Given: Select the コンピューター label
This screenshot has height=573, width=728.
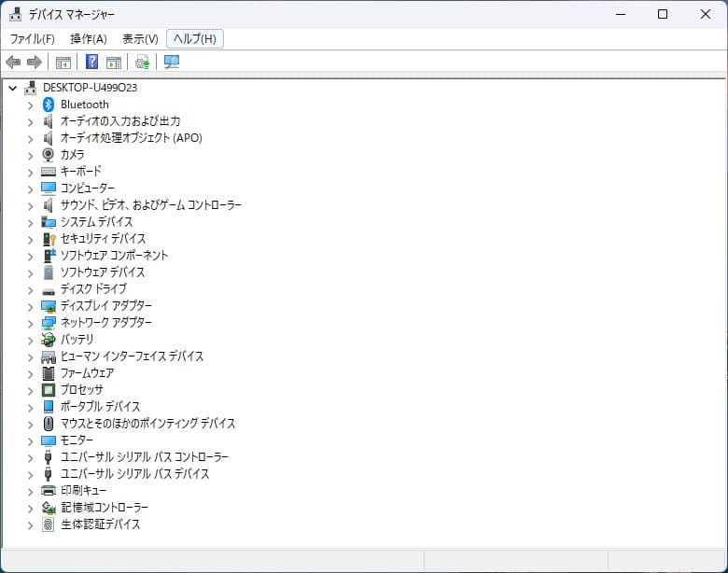Looking at the screenshot, I should point(88,189).
